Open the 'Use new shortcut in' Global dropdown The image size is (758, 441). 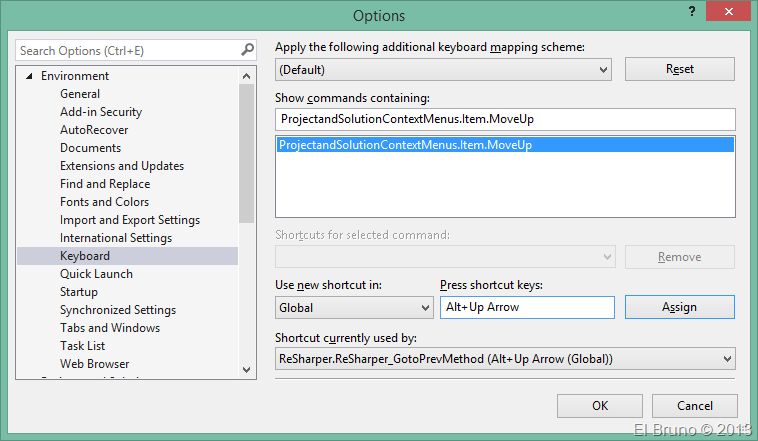coord(421,308)
